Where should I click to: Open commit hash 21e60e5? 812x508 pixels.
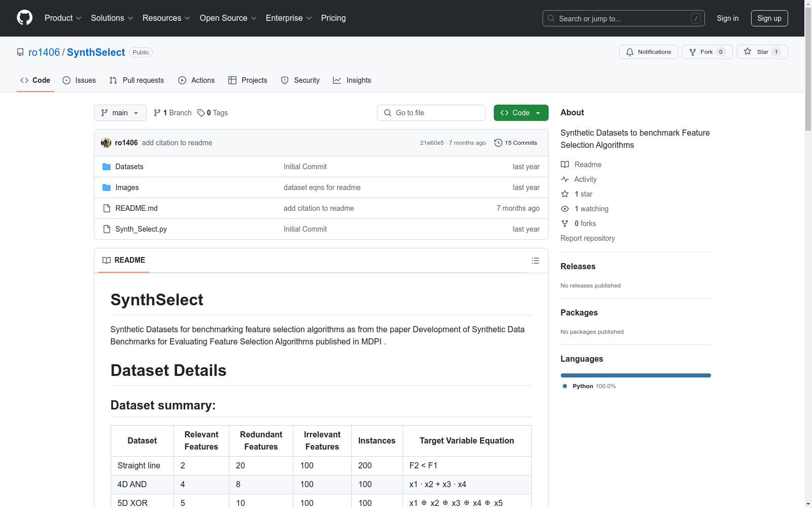tap(432, 143)
